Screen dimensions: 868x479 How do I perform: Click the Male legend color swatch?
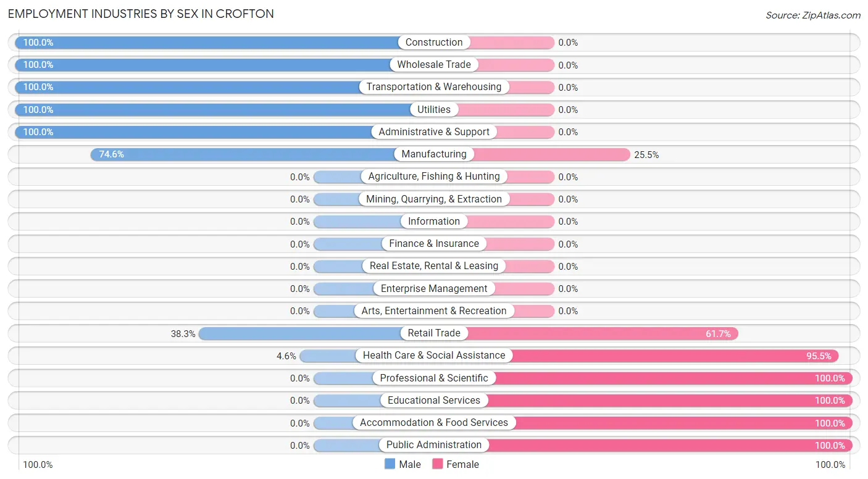[390, 464]
